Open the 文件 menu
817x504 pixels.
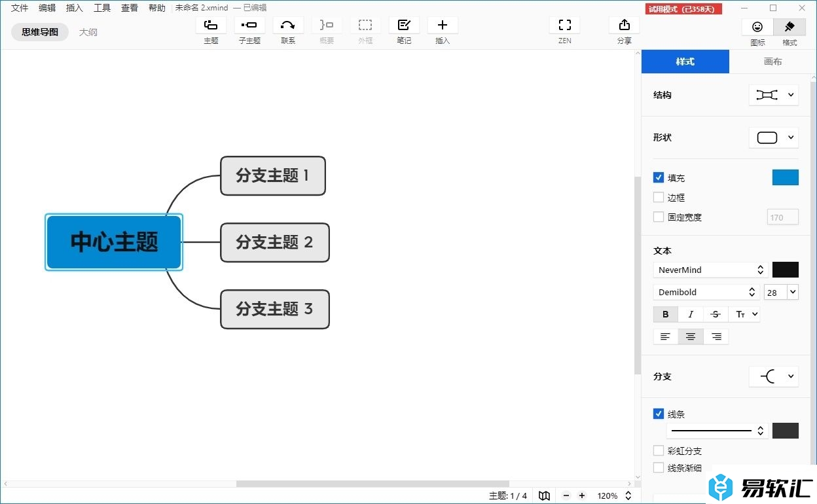tap(20, 8)
